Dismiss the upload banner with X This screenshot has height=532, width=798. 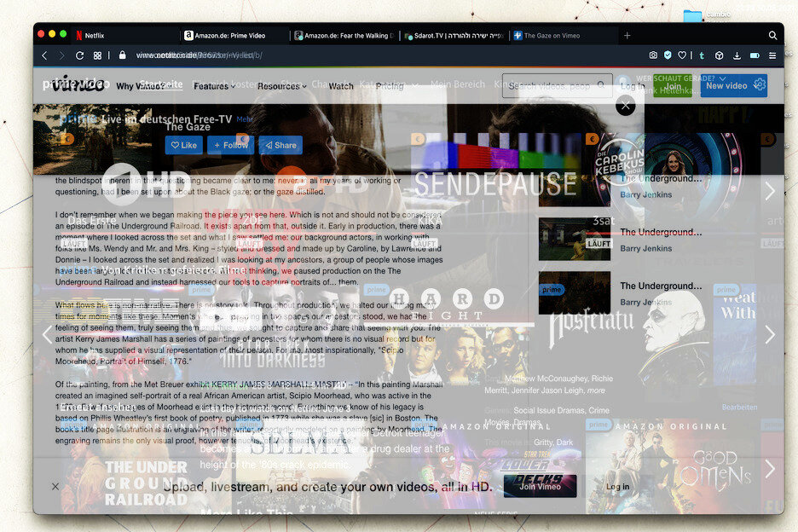pyautogui.click(x=55, y=487)
